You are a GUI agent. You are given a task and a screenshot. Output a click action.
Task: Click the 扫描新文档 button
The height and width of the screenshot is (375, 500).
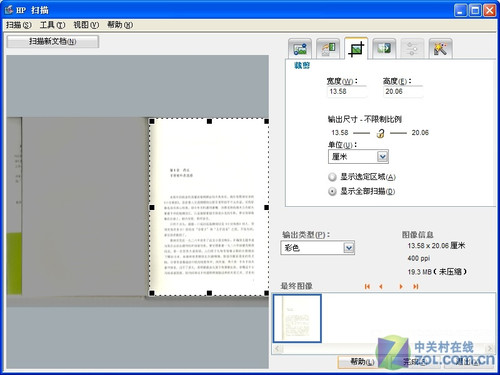click(53, 42)
